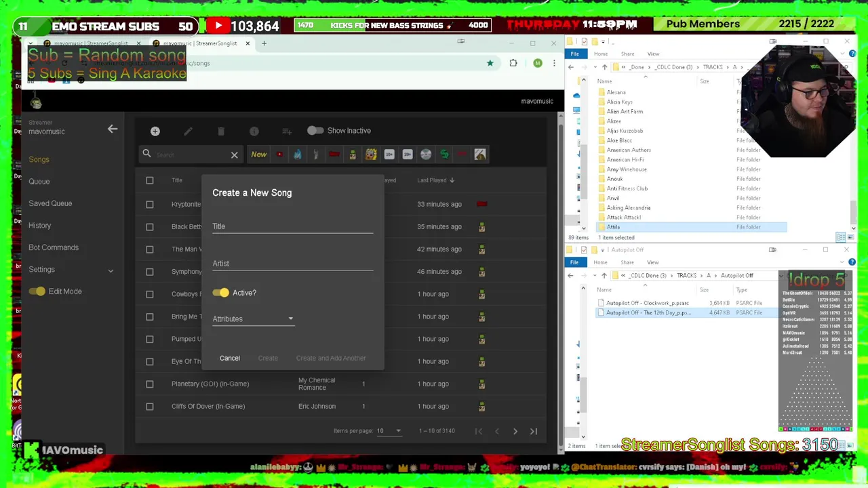Click the clear search X icon
This screenshot has width=868, height=488.
[x=235, y=155]
